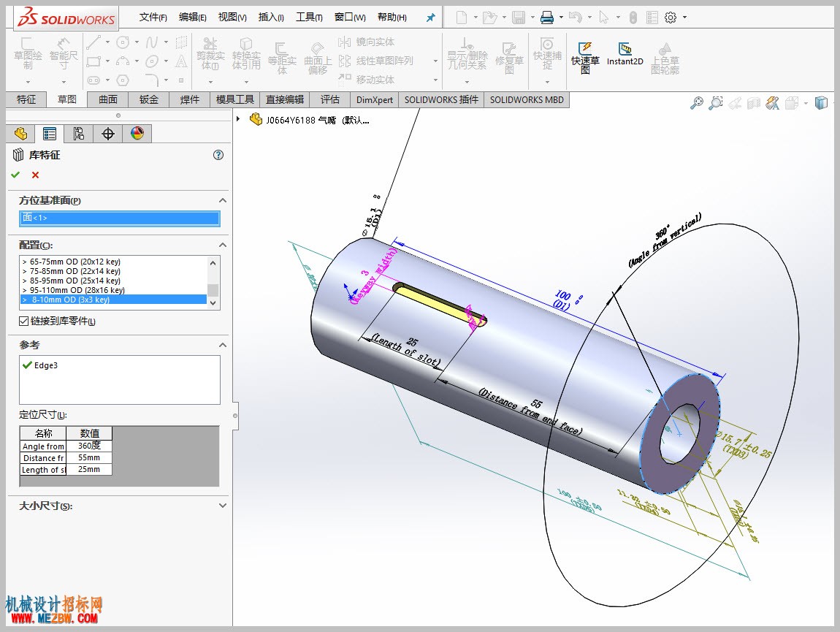Select Edge3 in the references list
The width and height of the screenshot is (840, 632).
(x=40, y=365)
